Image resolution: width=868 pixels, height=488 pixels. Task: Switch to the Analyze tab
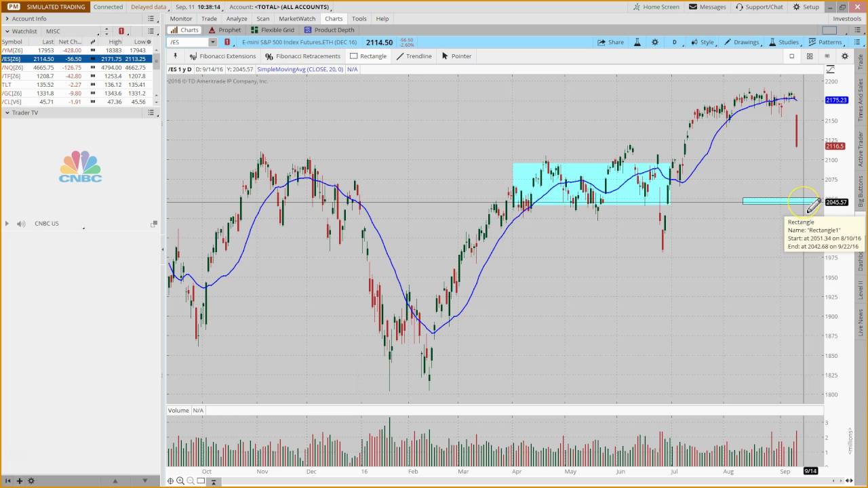tap(237, 19)
